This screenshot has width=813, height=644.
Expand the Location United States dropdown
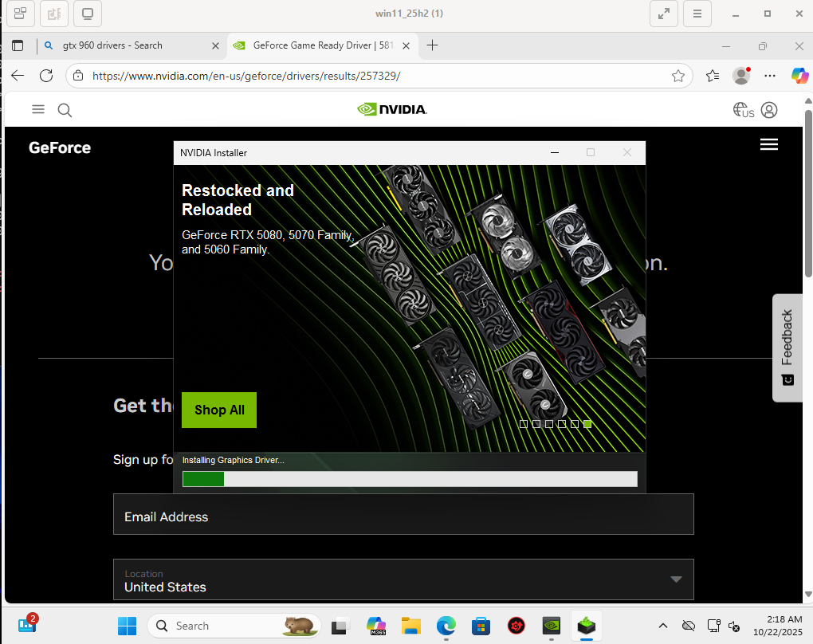(676, 579)
